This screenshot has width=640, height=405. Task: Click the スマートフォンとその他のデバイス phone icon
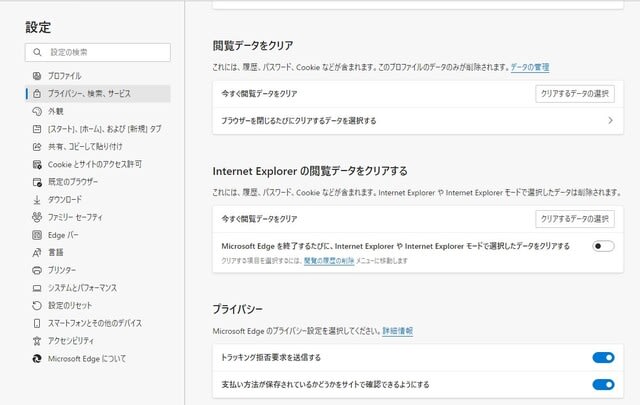[37, 323]
